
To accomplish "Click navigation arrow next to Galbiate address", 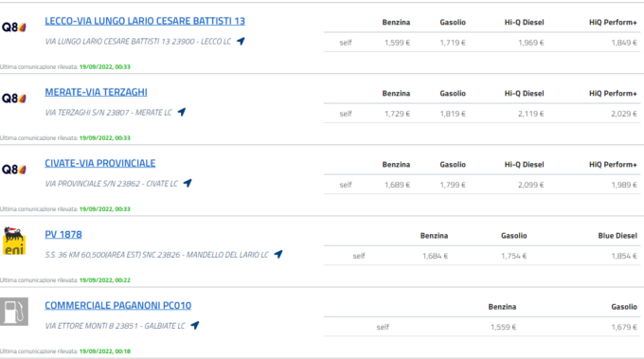I will (x=195, y=325).
